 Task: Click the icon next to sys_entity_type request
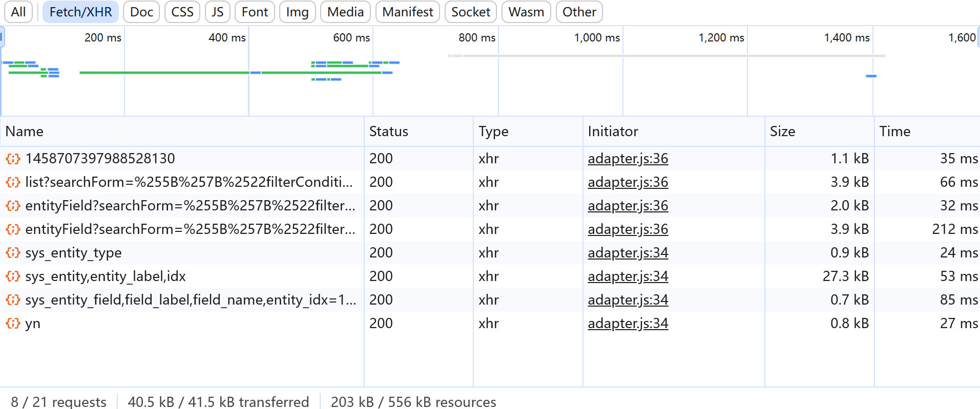13,253
